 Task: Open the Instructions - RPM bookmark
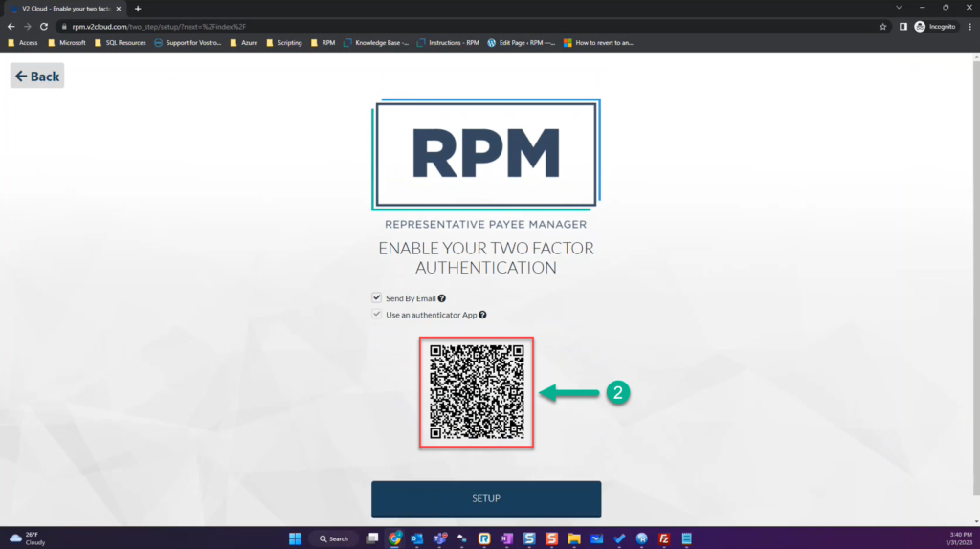(448, 43)
